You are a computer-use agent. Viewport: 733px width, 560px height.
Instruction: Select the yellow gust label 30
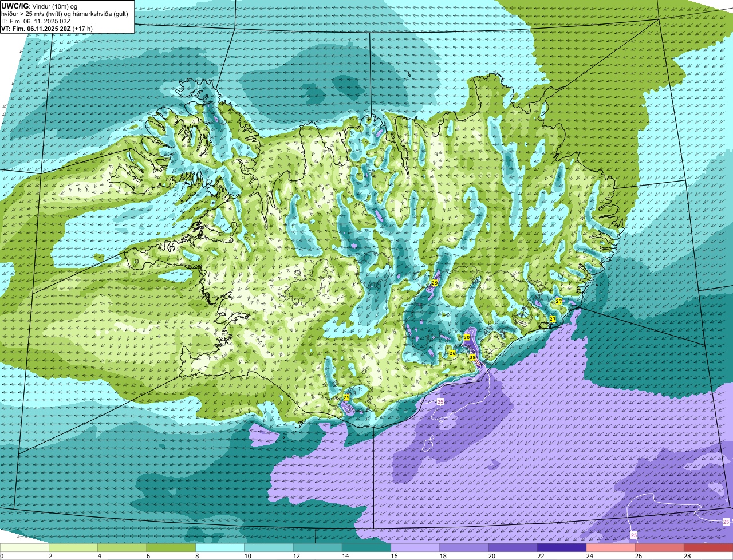click(x=467, y=338)
